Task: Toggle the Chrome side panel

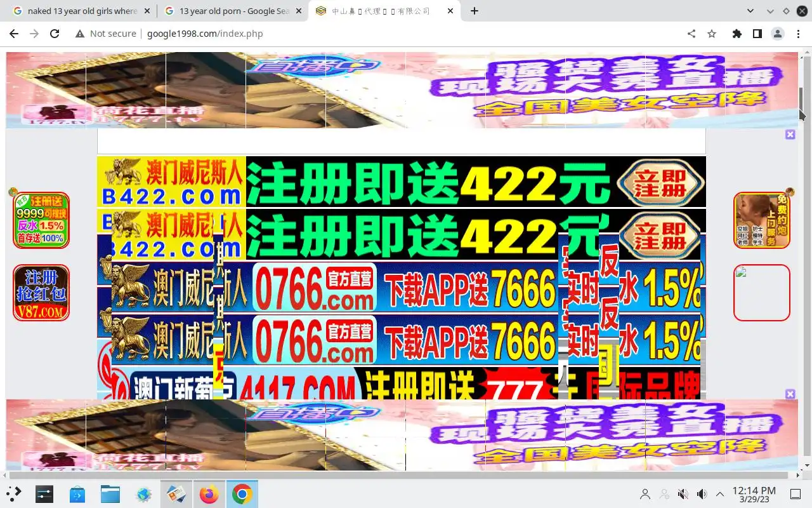Action: click(757, 34)
